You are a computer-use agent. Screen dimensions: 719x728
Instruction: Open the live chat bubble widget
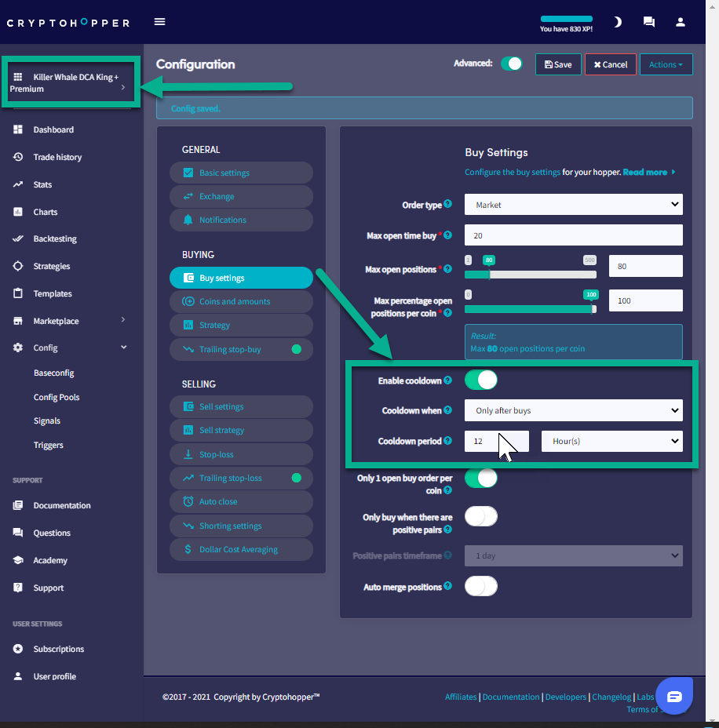pyautogui.click(x=674, y=696)
